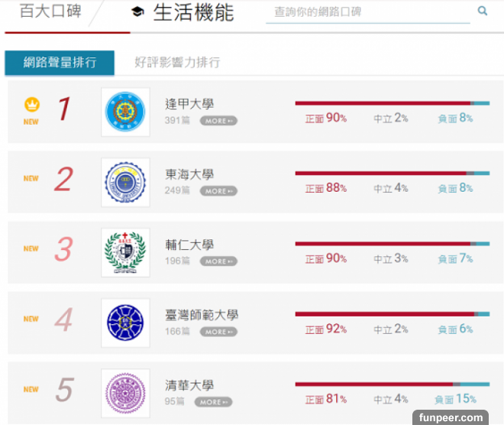Expand MORE for 逢甲大學
The width and height of the screenshot is (504, 425).
click(x=218, y=121)
